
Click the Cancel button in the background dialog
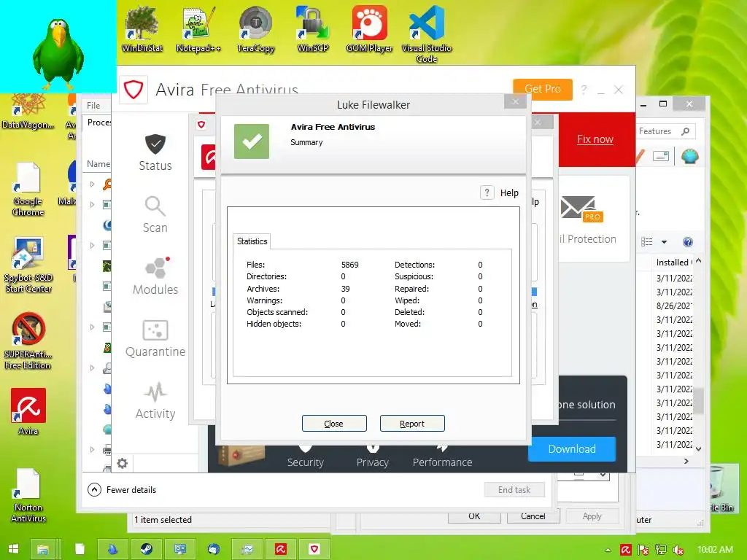[x=533, y=516]
